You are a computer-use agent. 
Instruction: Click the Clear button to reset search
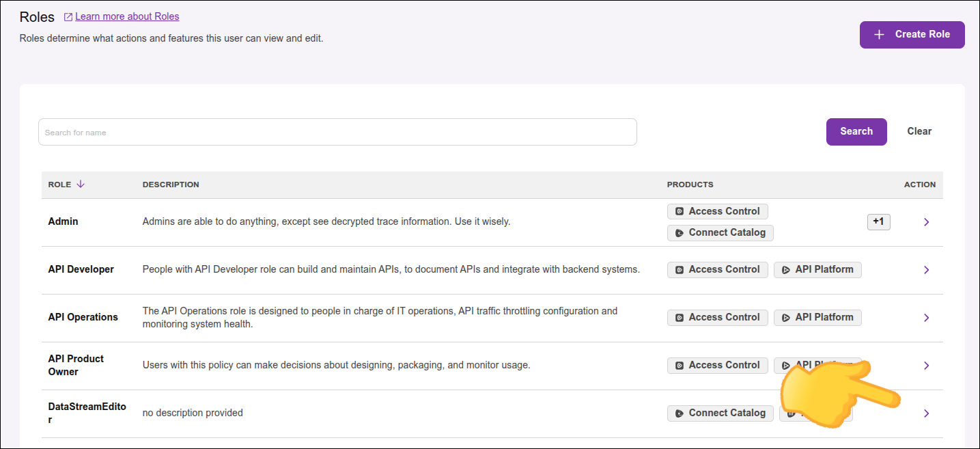919,131
